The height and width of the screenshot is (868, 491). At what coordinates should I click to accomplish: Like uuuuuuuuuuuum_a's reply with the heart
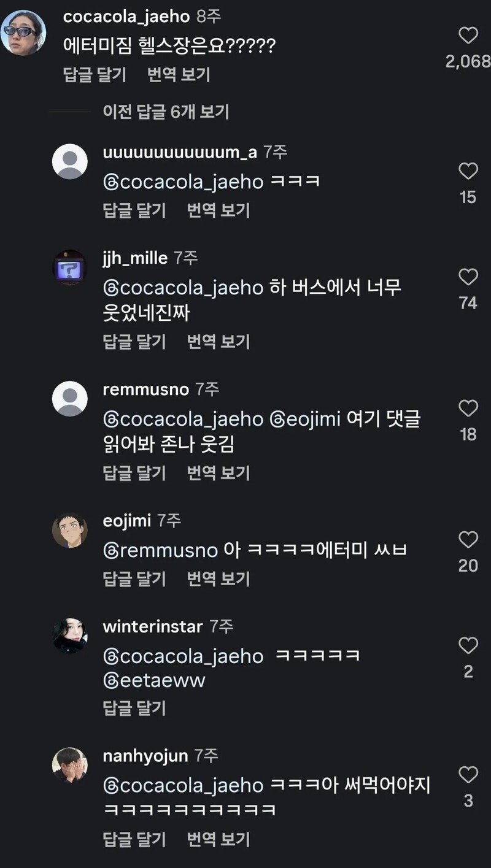coord(468,171)
